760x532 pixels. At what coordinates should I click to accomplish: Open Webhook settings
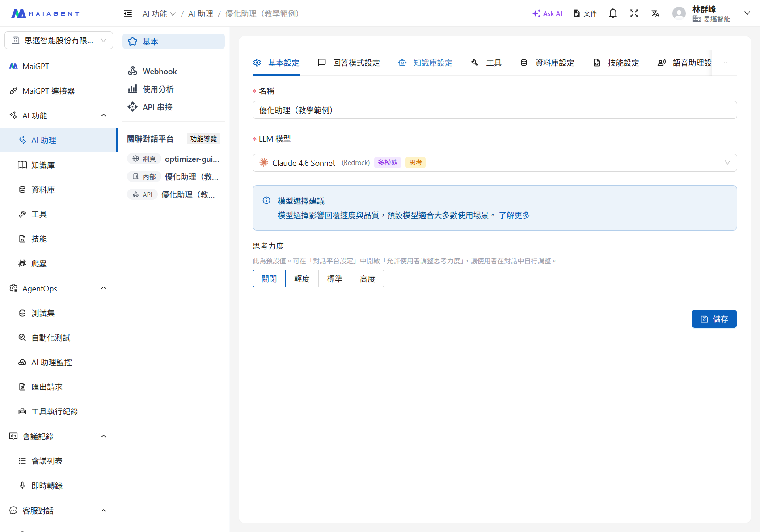[x=159, y=71]
